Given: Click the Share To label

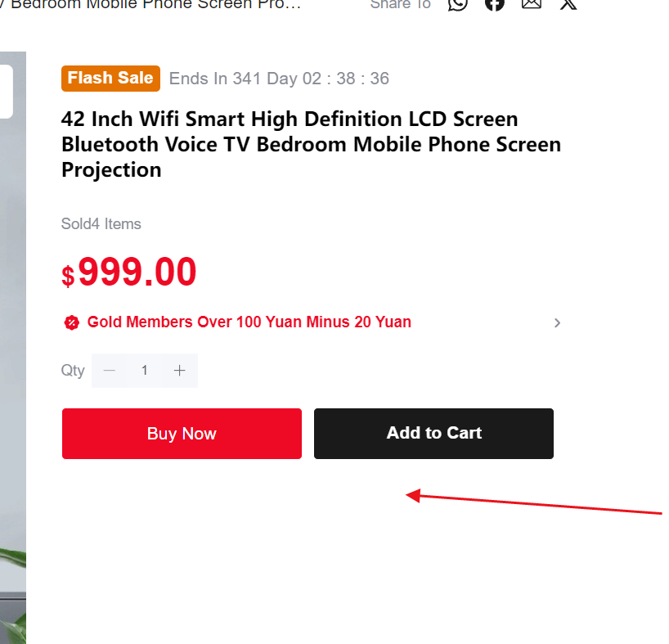Looking at the screenshot, I should [x=400, y=4].
